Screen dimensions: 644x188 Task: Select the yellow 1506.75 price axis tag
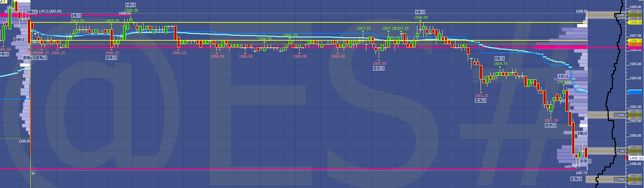pyautogui.click(x=635, y=41)
